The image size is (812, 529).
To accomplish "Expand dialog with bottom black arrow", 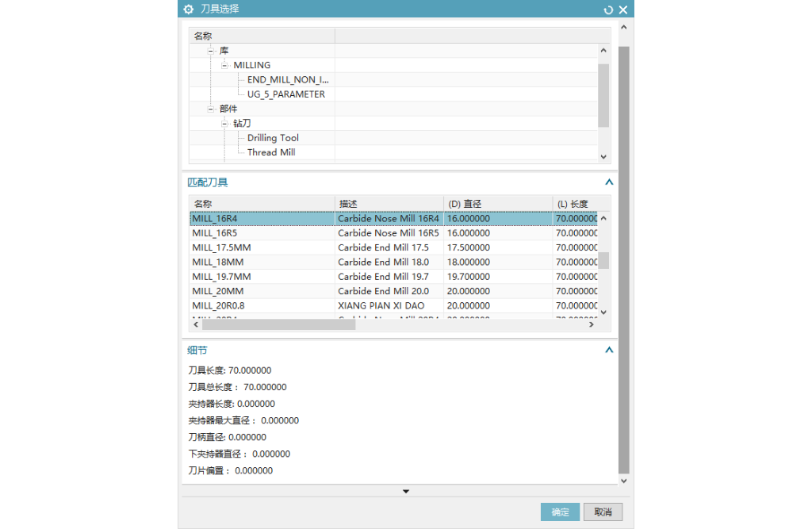I will (x=406, y=492).
